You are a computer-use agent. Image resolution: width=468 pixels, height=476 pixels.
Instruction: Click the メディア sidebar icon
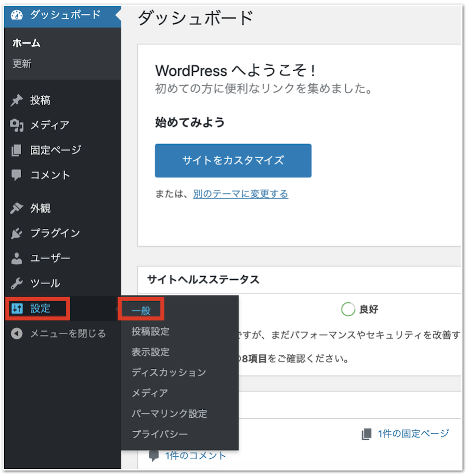pyautogui.click(x=17, y=125)
